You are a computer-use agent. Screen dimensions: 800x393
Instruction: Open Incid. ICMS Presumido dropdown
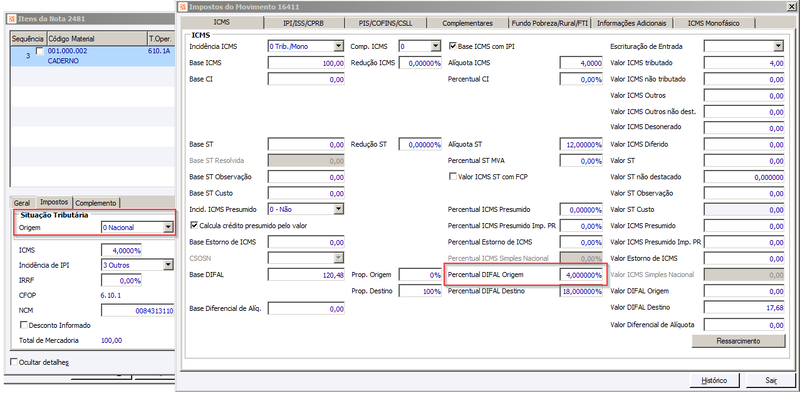tap(339, 209)
